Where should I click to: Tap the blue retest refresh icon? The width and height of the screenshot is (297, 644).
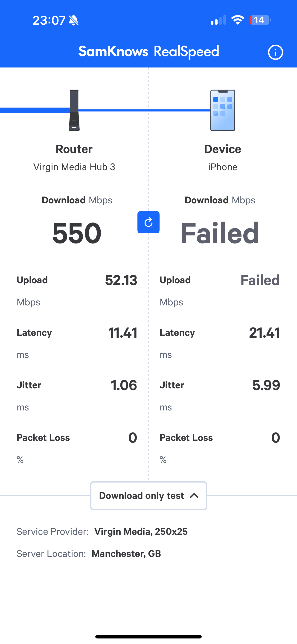[148, 222]
